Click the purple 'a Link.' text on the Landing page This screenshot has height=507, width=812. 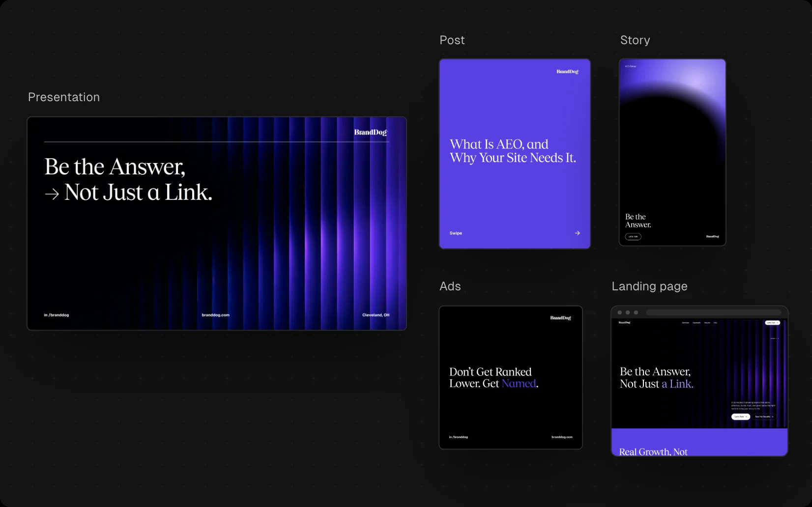coord(677,384)
